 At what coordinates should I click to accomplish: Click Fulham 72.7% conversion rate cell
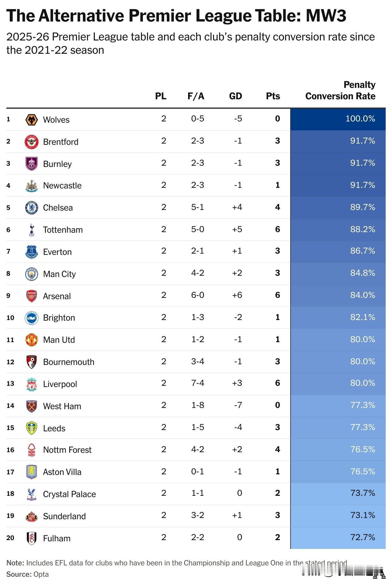(338, 538)
